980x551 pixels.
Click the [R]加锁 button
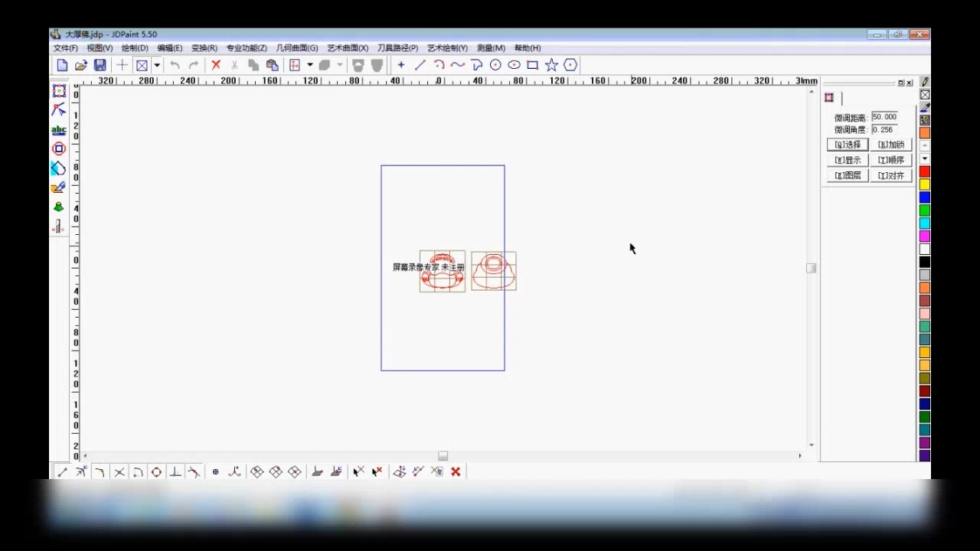(x=891, y=145)
